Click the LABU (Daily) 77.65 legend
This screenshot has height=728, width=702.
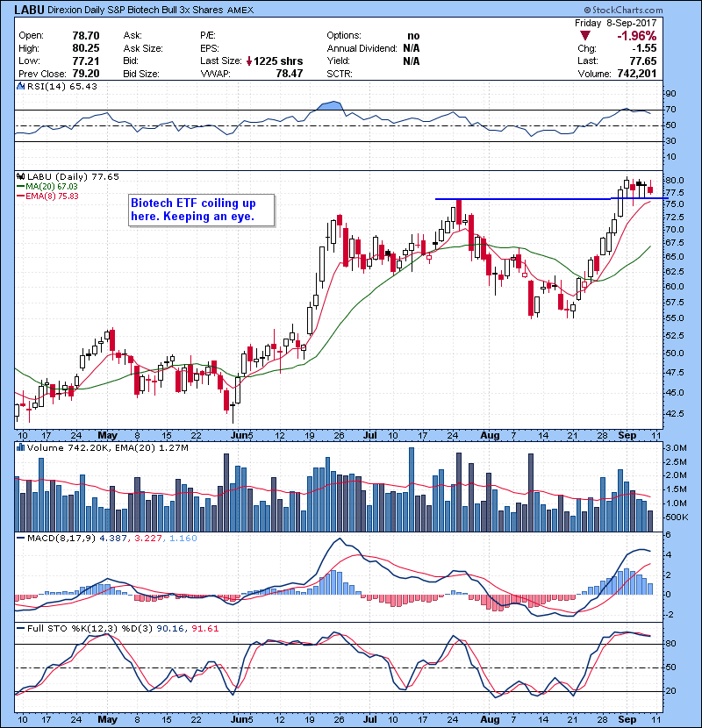(x=73, y=176)
